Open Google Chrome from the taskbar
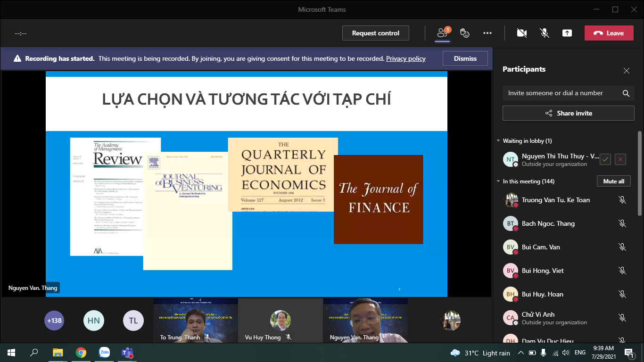Viewport: 644px width, 362px height. click(81, 353)
